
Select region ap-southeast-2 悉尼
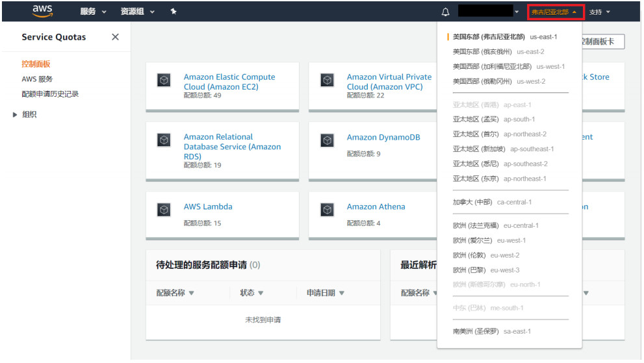[500, 164]
